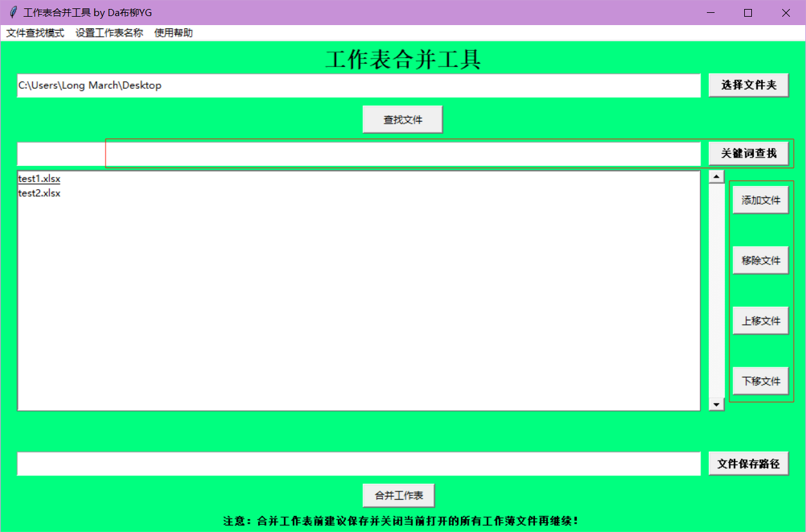
Task: Open the 设置工作表名称 menu
Action: click(109, 33)
